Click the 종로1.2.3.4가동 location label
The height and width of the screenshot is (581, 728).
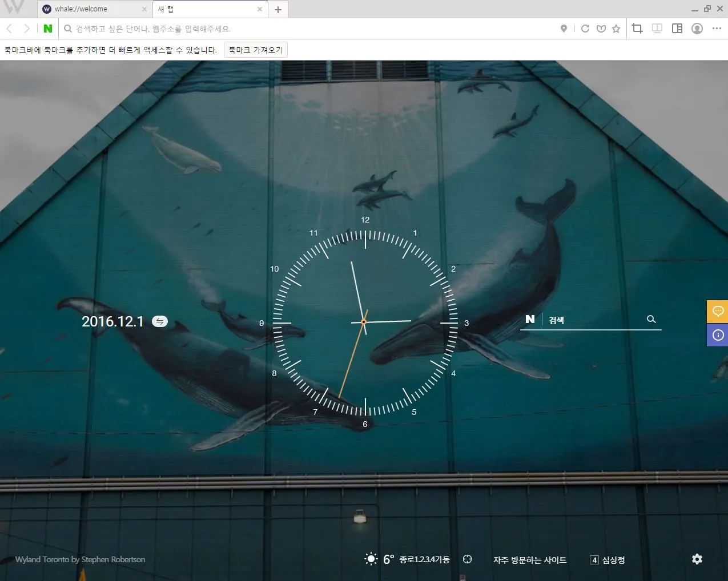tap(424, 560)
